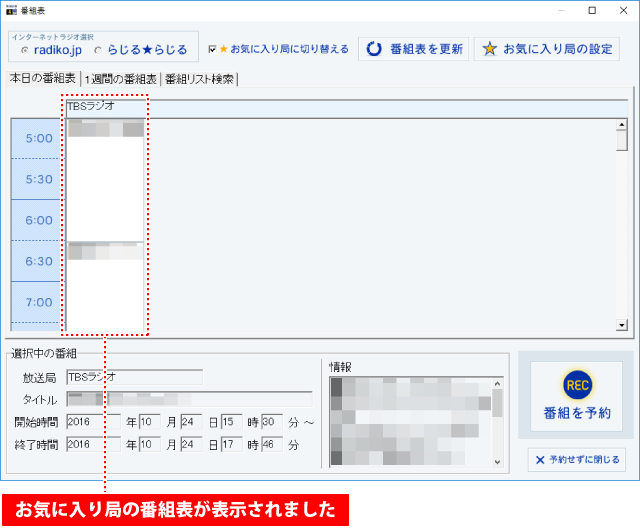Click the 開始時間 hour field 15
The height and width of the screenshot is (528, 640).
pyautogui.click(x=231, y=422)
